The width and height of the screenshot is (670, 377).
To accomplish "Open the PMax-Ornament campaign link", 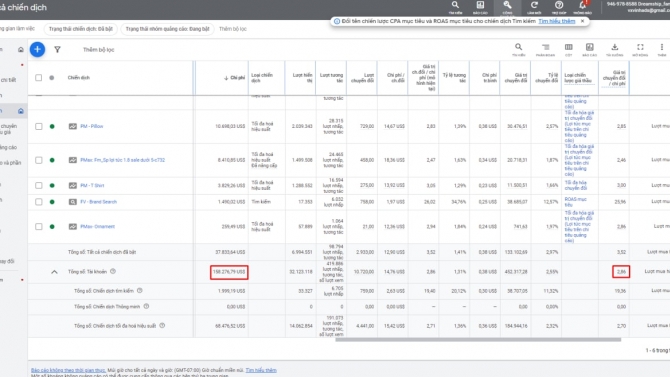I will (x=97, y=227).
